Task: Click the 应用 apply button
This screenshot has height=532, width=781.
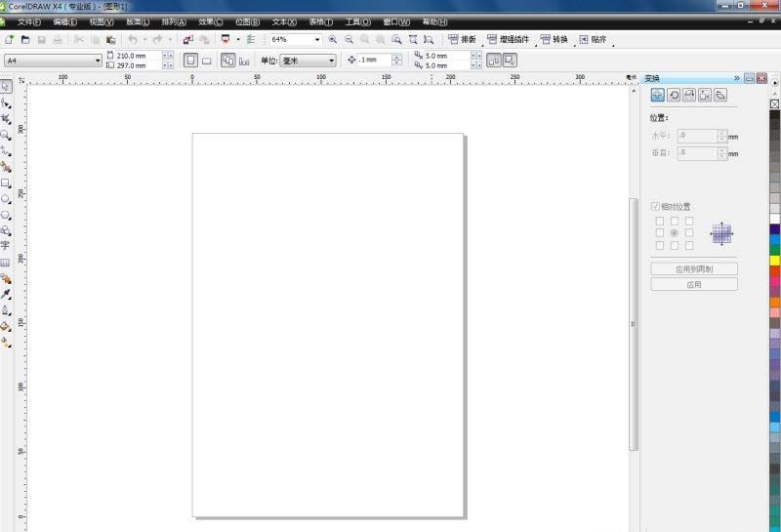Action: 694,284
